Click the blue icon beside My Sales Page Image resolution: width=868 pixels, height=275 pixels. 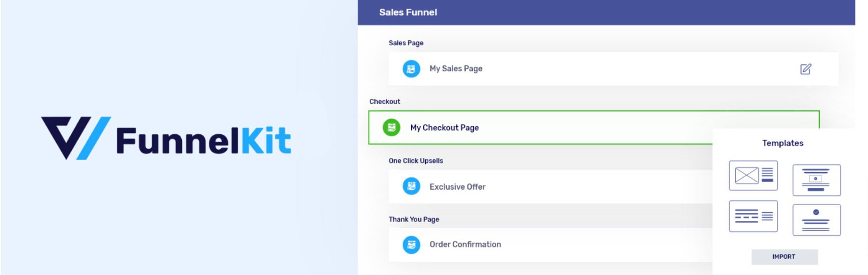tap(411, 69)
